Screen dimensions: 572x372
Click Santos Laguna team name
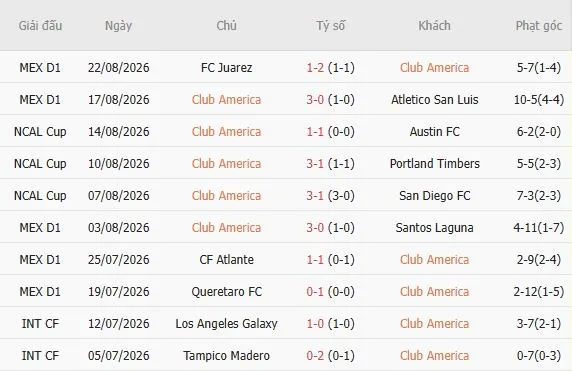[x=434, y=228]
